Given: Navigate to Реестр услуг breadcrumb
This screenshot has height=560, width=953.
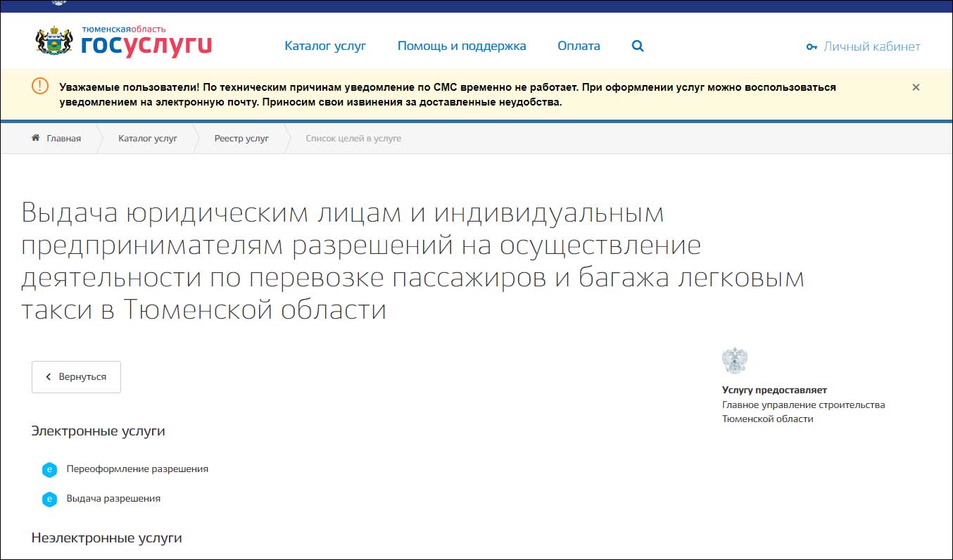Looking at the screenshot, I should coord(241,139).
